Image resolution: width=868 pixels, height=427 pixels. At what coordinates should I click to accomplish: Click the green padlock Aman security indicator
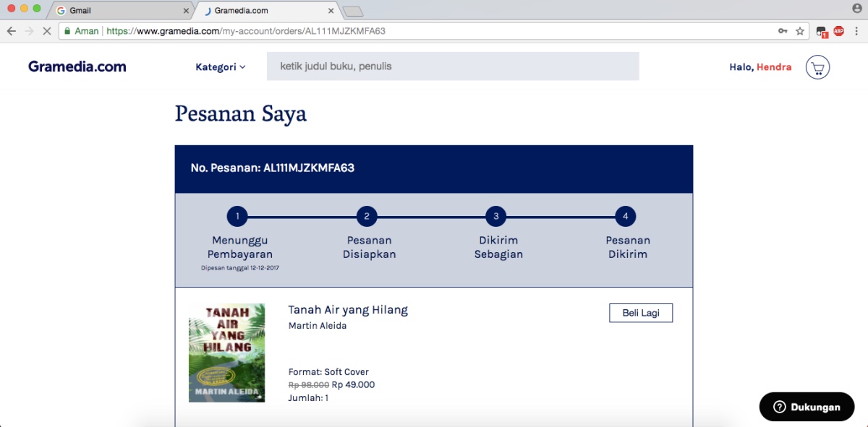(x=81, y=31)
